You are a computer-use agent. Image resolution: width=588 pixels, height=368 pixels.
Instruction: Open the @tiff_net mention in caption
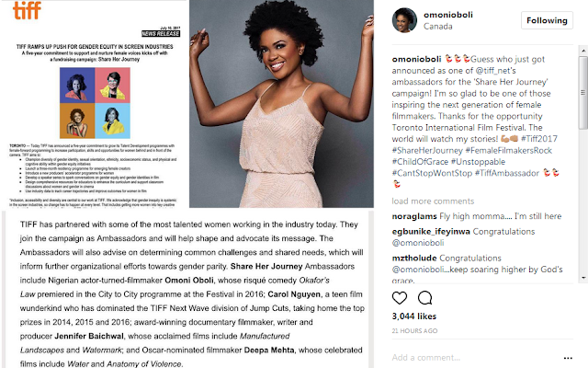pyautogui.click(x=496, y=71)
